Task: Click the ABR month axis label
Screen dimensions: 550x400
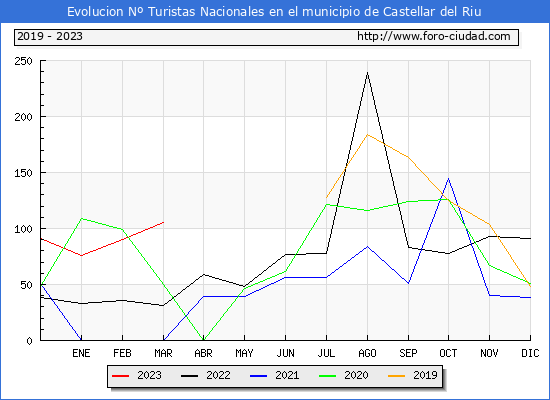Action: click(203, 353)
